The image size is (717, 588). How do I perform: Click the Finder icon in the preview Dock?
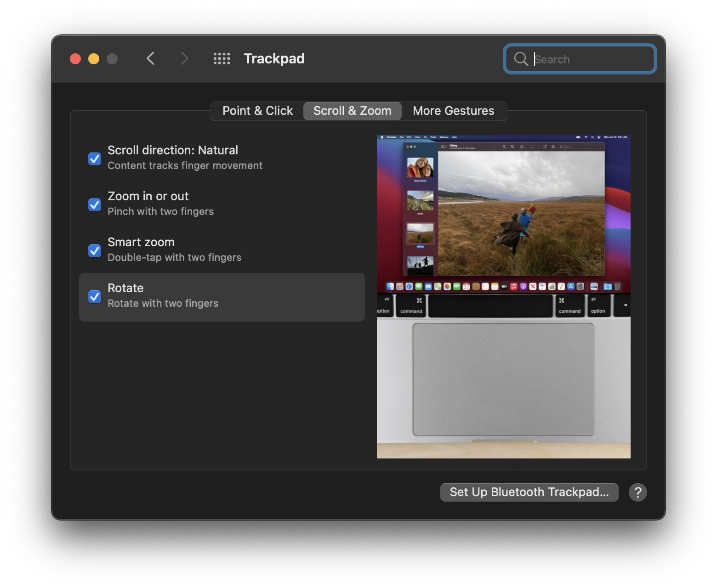pos(390,287)
